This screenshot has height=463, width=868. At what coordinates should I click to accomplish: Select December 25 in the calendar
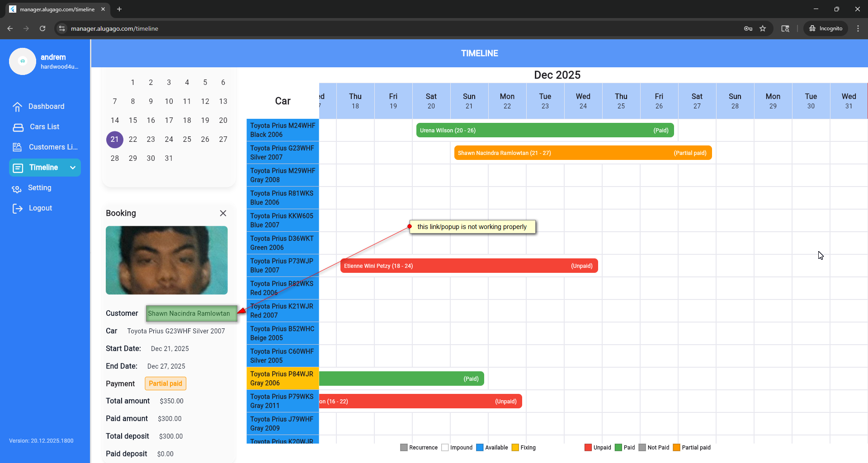point(187,139)
